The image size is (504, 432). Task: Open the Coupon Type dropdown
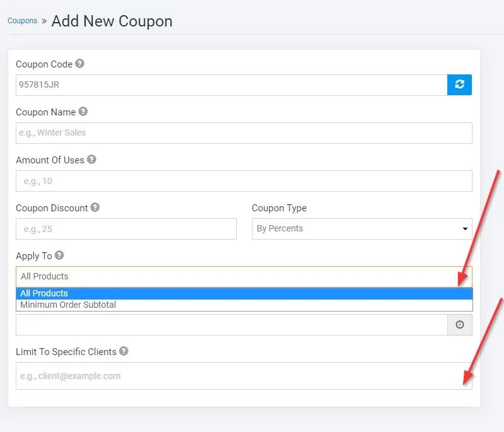[362, 229]
